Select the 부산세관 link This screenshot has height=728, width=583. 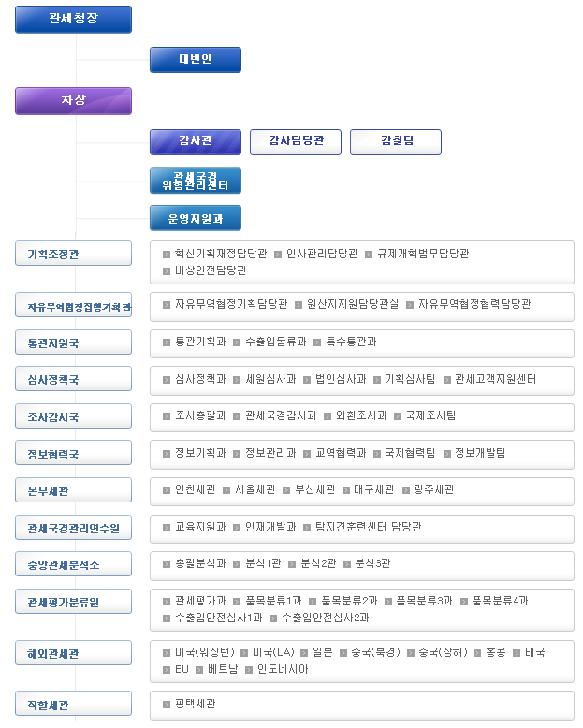click(x=315, y=489)
